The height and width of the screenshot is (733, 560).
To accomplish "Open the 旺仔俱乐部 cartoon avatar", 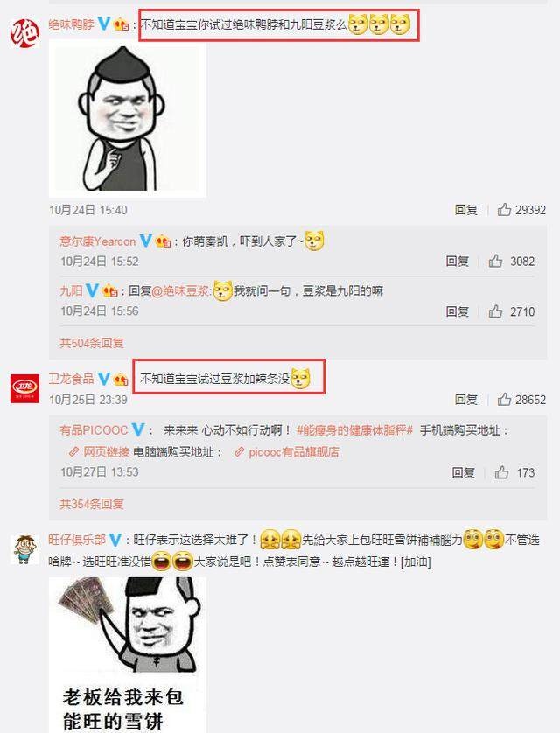I will (24, 549).
